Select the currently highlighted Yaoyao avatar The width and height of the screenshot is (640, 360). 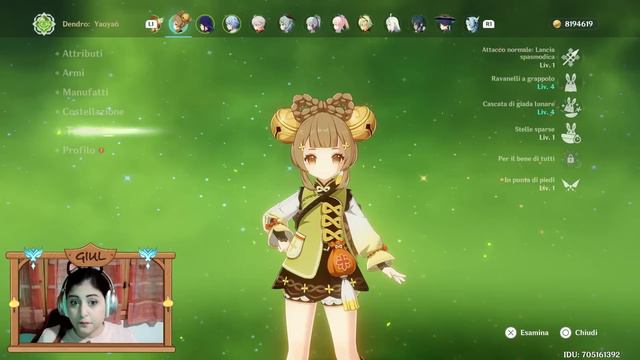point(179,23)
